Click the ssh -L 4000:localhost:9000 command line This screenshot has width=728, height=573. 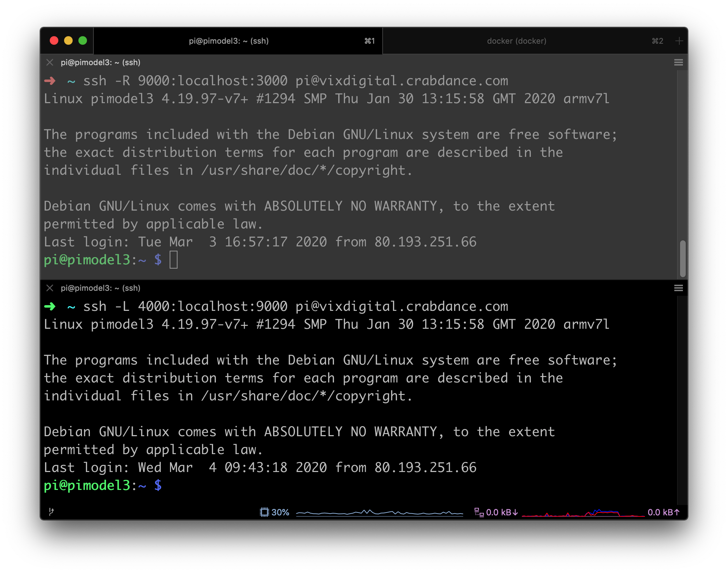(x=296, y=307)
